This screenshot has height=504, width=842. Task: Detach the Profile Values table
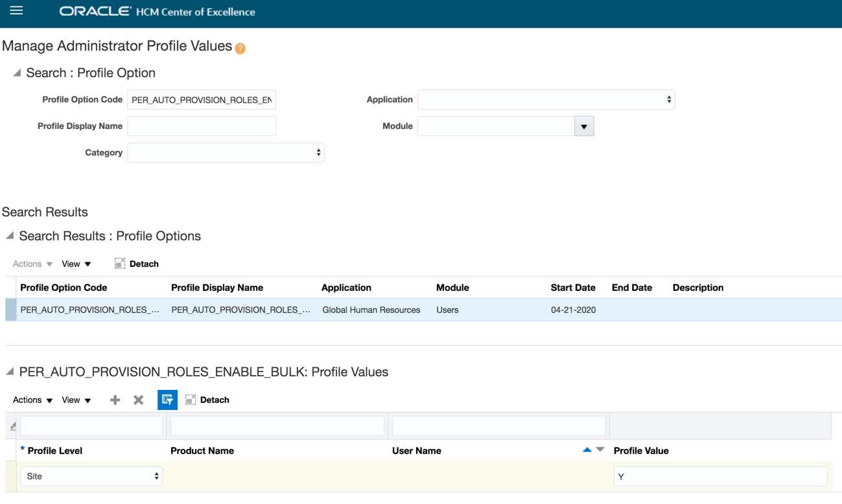point(207,400)
